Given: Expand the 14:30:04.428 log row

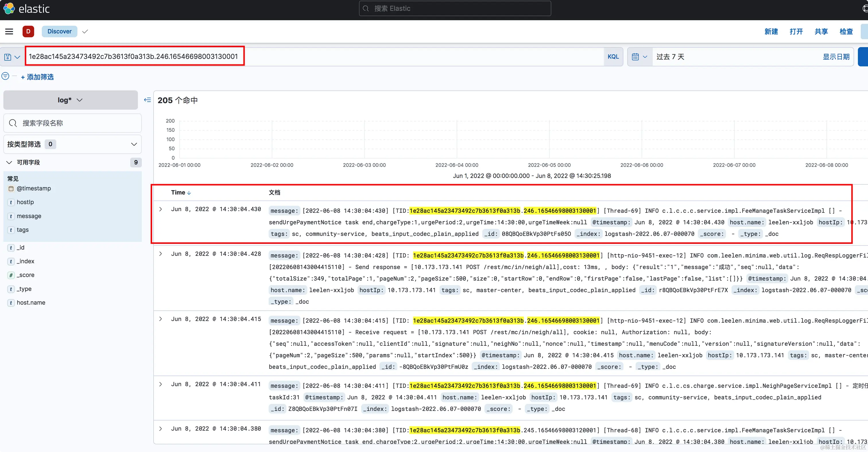Looking at the screenshot, I should (x=161, y=254).
